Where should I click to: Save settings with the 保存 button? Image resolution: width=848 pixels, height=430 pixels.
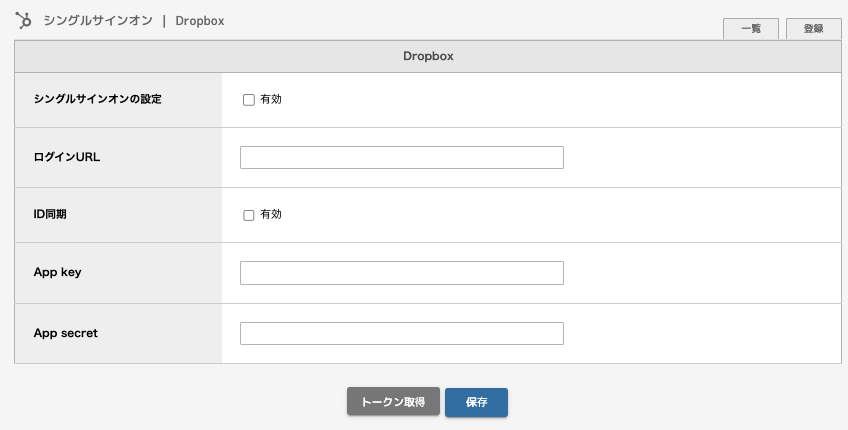476,402
